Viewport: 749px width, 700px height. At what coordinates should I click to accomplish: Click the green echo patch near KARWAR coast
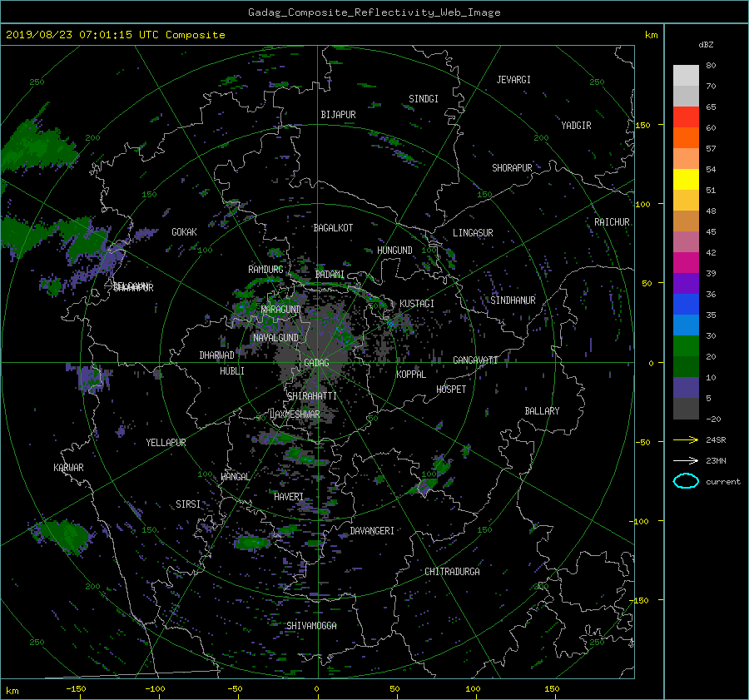point(64,536)
